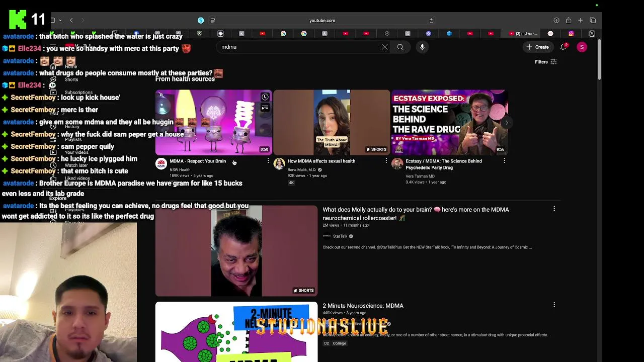Click the 8:56 duration on Ecstasy Exposed thumbnail
Viewport: 644px width, 362px height.
pyautogui.click(x=500, y=149)
